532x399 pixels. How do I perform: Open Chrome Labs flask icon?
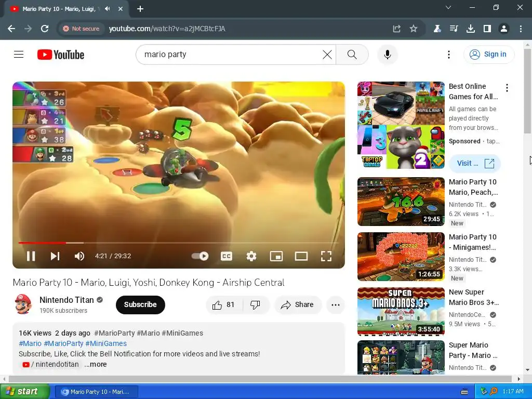[437, 29]
